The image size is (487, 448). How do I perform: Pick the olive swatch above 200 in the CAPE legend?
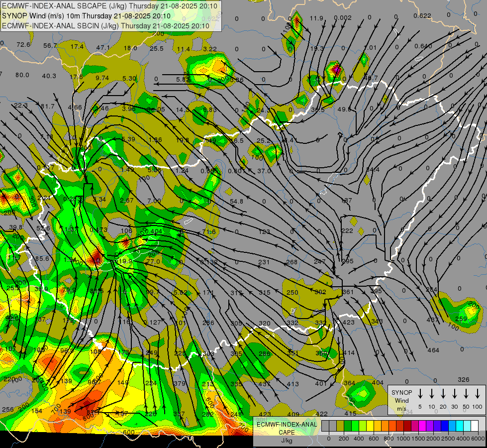coord(340,426)
